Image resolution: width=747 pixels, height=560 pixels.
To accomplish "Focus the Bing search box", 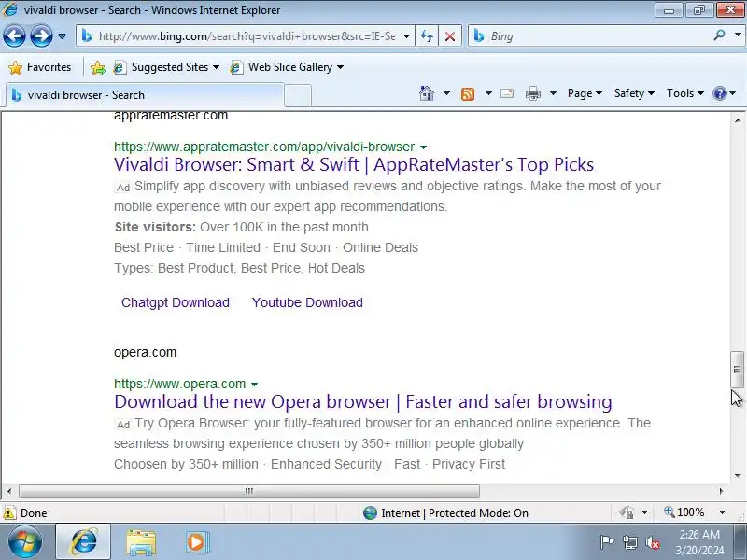I will [590, 36].
